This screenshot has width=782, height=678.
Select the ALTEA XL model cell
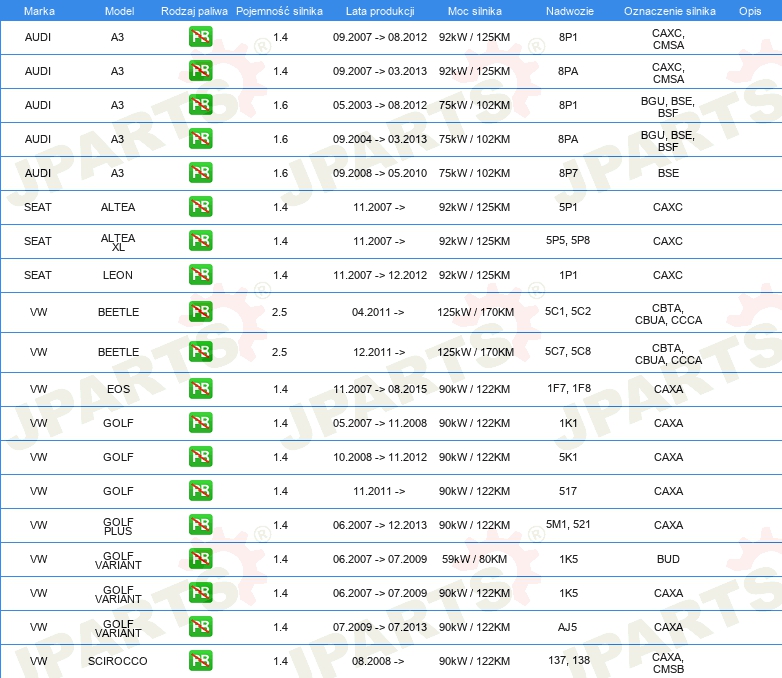coord(118,242)
